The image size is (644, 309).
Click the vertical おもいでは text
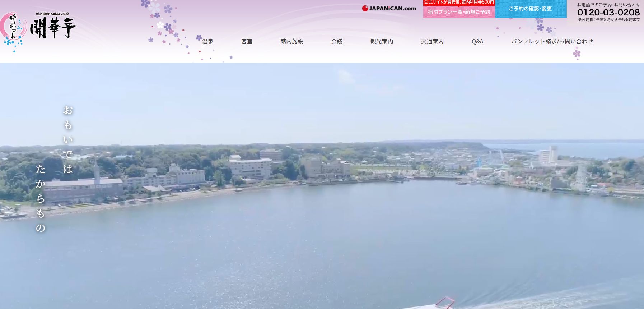click(68, 139)
